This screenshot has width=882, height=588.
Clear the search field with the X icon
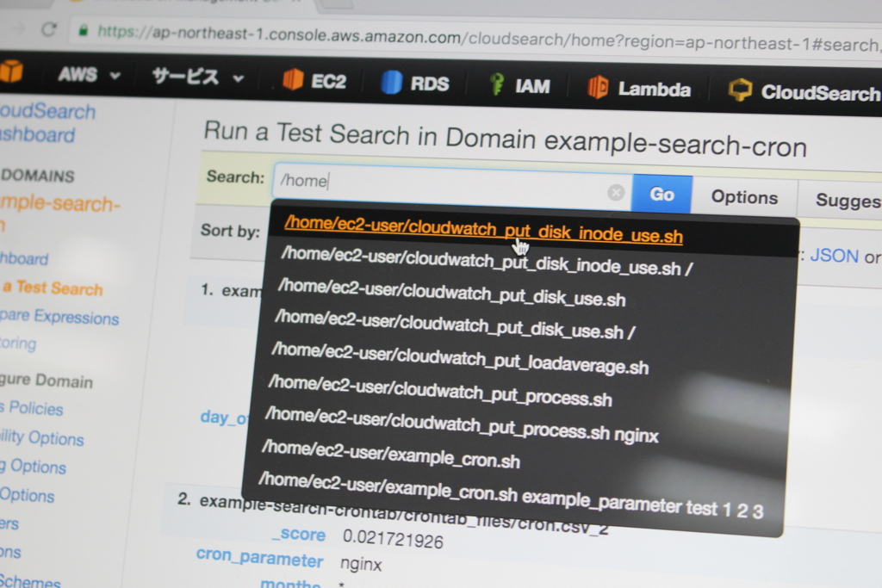click(x=616, y=193)
